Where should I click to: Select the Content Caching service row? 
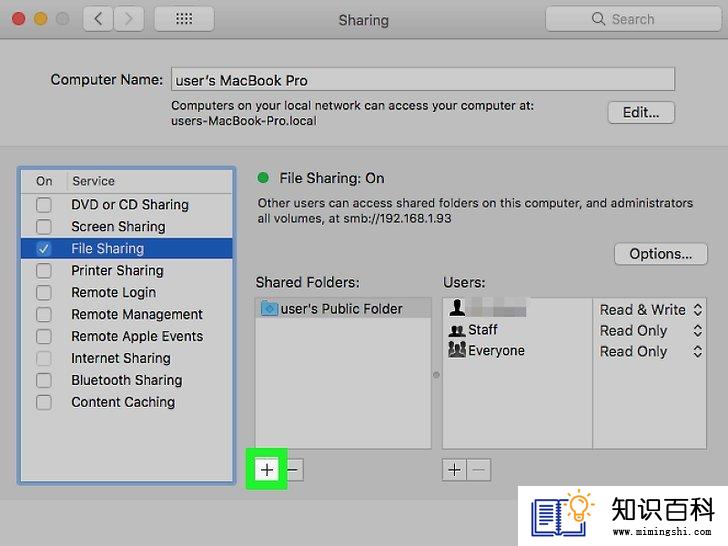coord(126,402)
